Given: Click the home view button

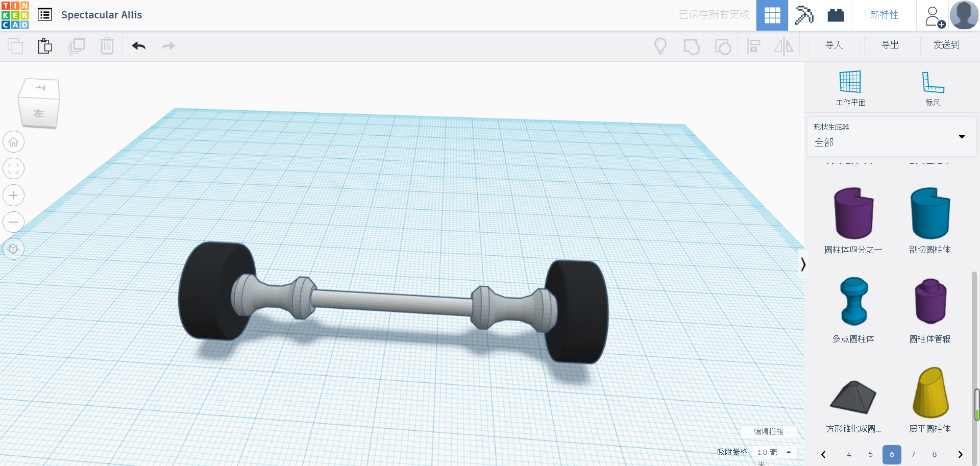Looking at the screenshot, I should (x=13, y=142).
